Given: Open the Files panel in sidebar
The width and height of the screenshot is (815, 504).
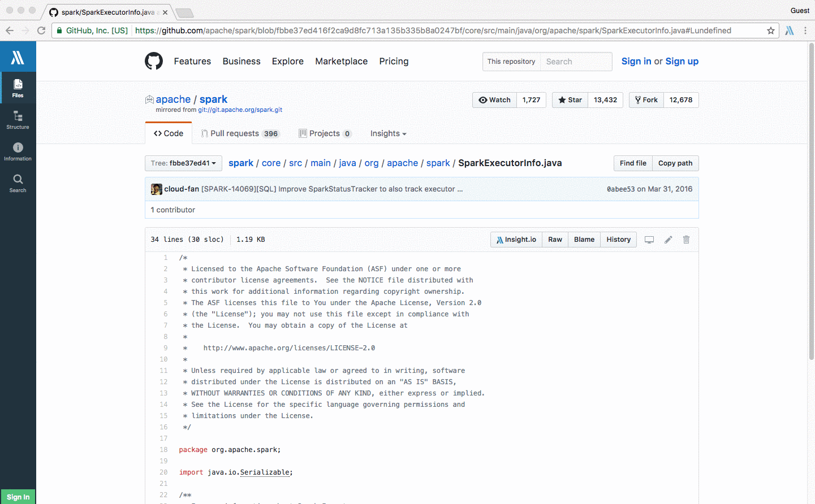Looking at the screenshot, I should point(18,88).
